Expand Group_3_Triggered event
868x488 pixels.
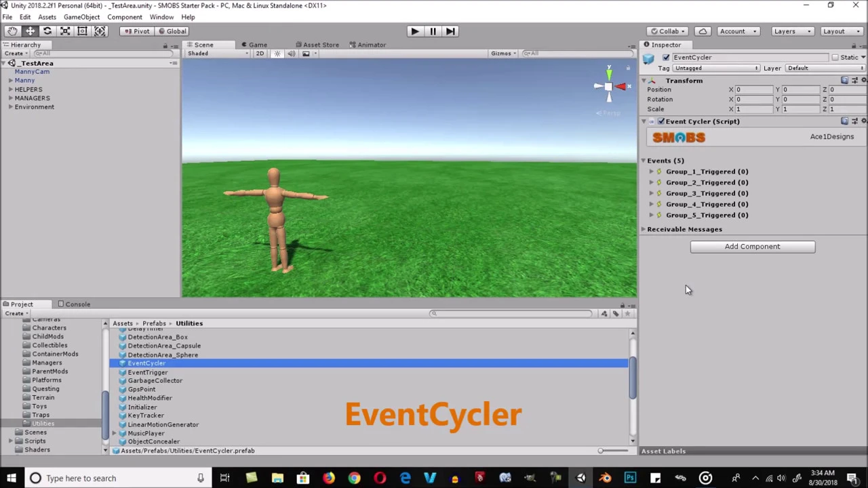[x=652, y=194]
